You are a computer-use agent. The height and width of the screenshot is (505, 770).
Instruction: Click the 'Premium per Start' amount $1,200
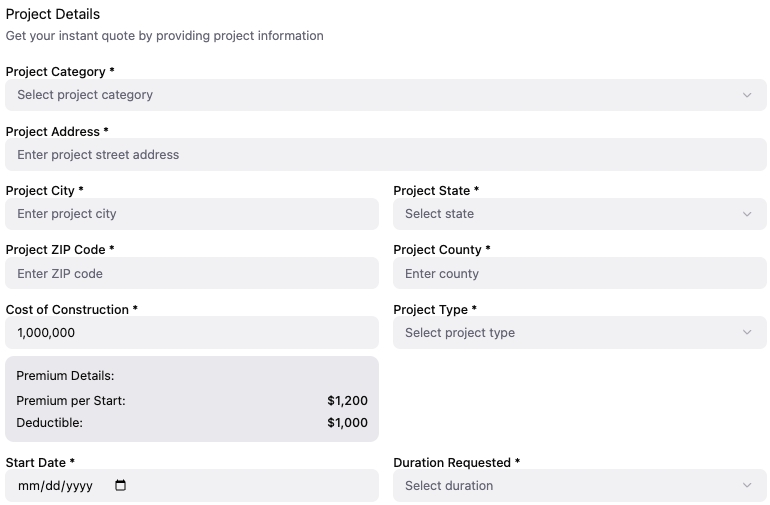click(x=347, y=401)
